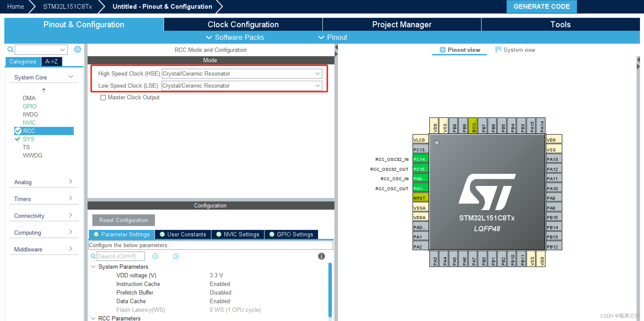644x321 pixels.
Task: Open Low Speed Clock (LSE) dropdown
Action: pyautogui.click(x=242, y=86)
